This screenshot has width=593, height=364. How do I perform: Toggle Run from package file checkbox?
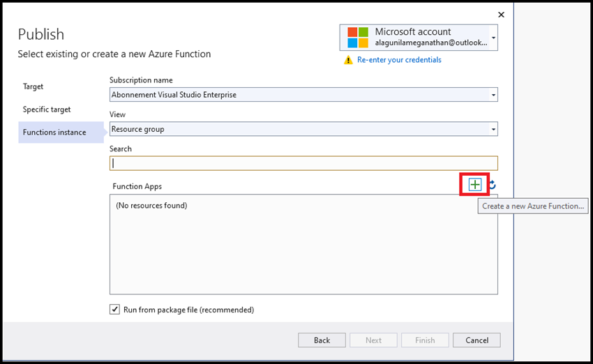pyautogui.click(x=115, y=310)
